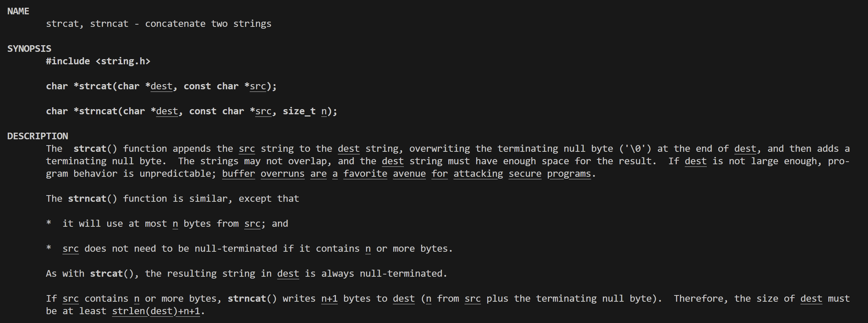This screenshot has height=323, width=868.
Task: Click bullet asterisk before "src does not need"
Action: [48, 248]
